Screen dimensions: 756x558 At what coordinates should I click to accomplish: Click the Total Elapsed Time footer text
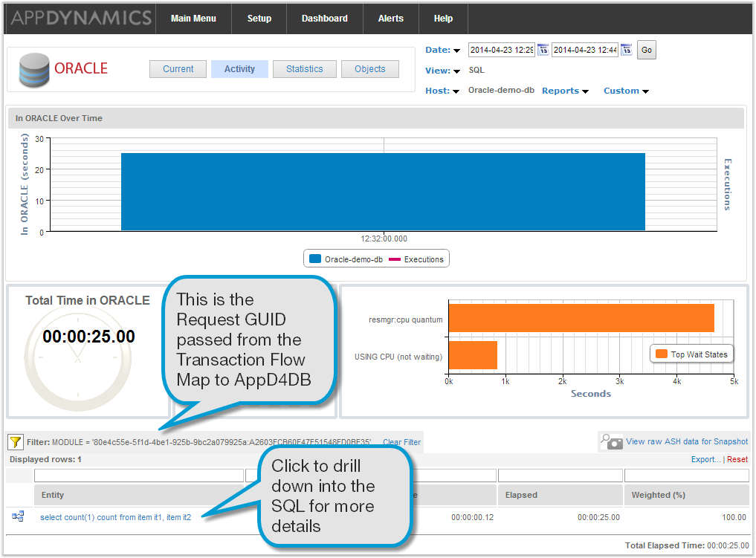(x=687, y=545)
